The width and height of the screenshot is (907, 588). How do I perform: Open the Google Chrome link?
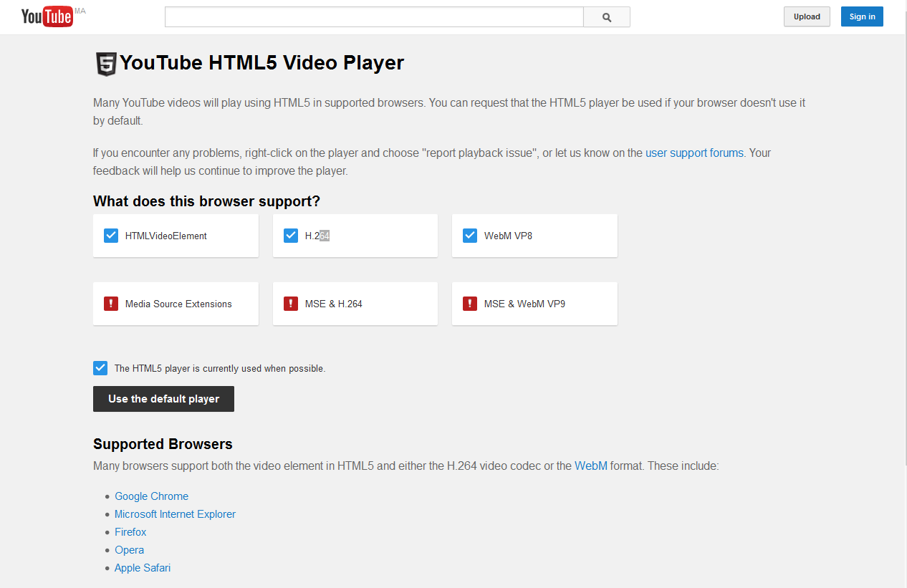[x=151, y=496]
